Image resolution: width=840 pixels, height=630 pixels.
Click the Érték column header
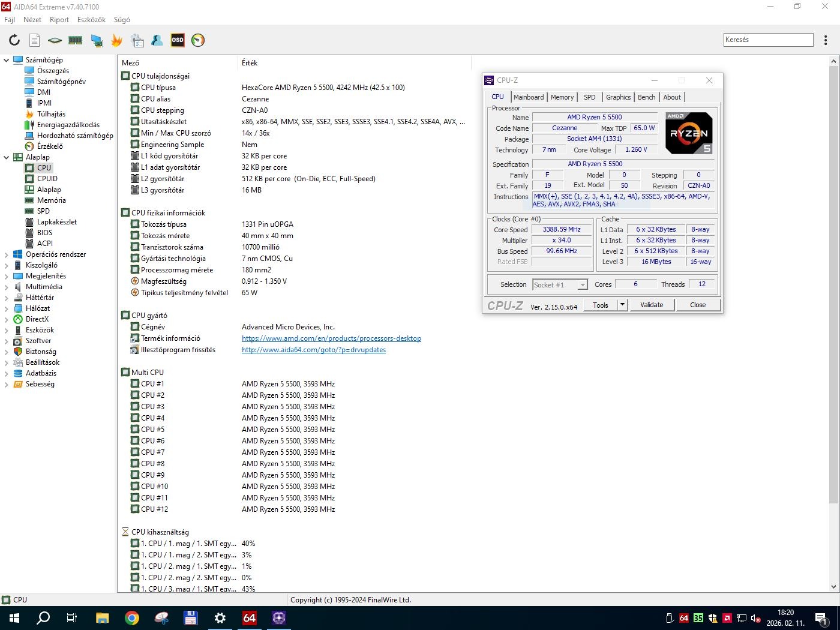point(354,63)
